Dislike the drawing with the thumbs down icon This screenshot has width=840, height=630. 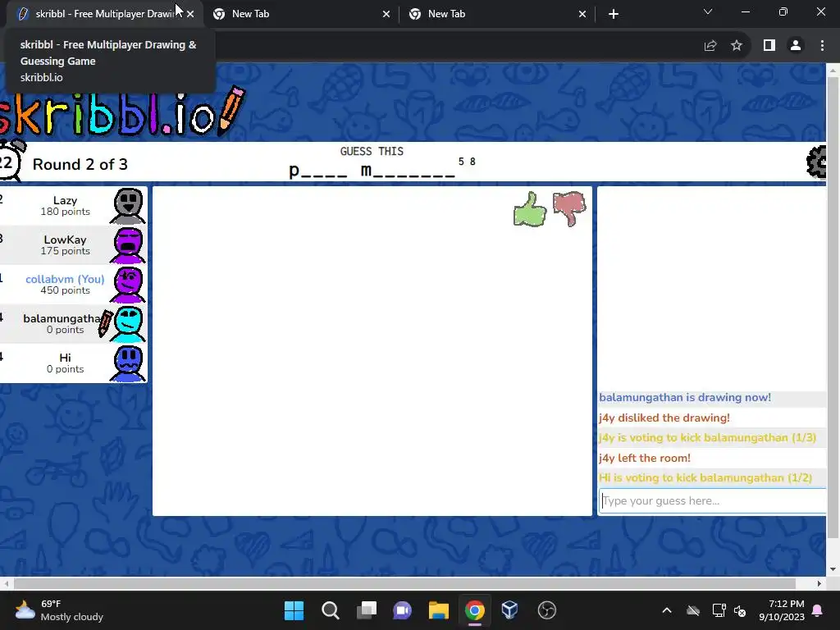tap(569, 209)
